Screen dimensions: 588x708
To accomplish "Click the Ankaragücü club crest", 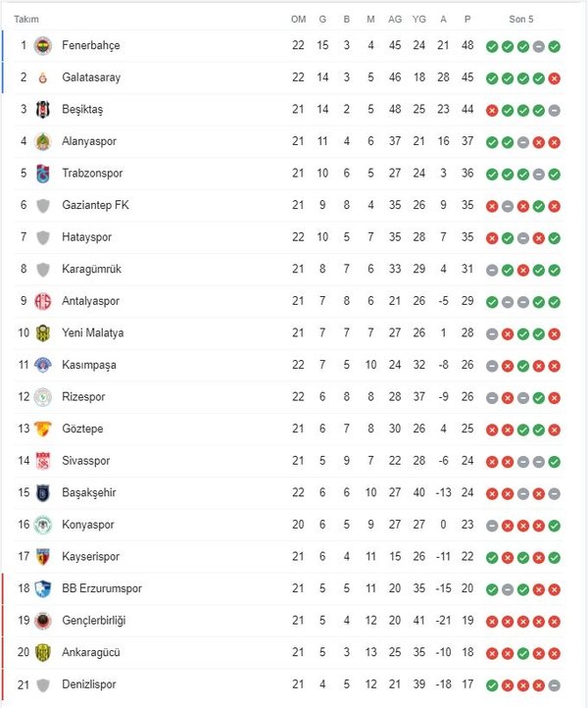I will click(43, 652).
